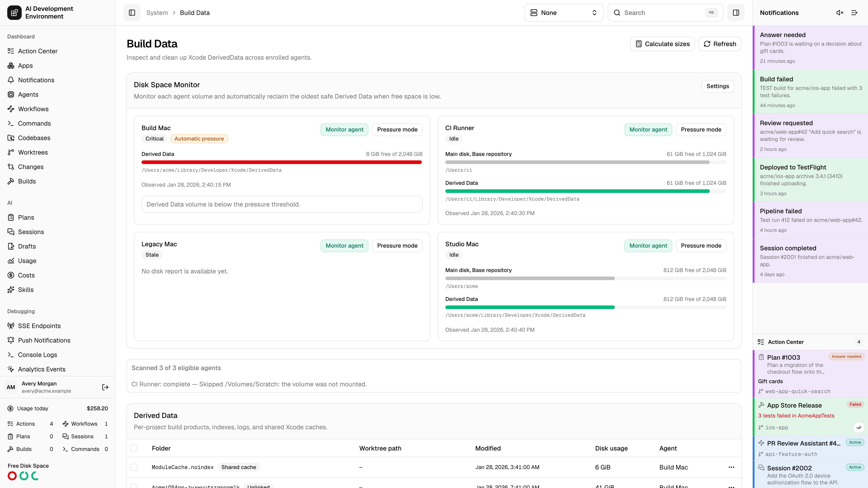Clear notifications using the list-x icon

tap(854, 13)
